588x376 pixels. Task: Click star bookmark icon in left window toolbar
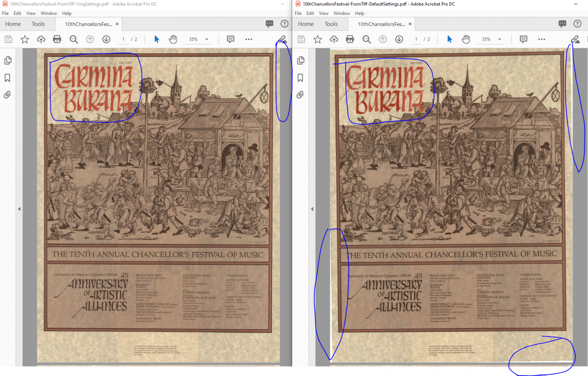[25, 39]
